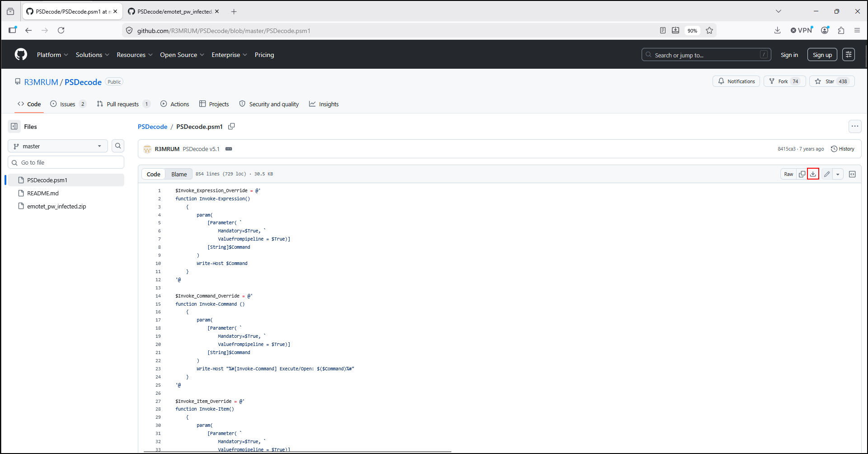Open the three-dot more file actions menu

coord(855,127)
